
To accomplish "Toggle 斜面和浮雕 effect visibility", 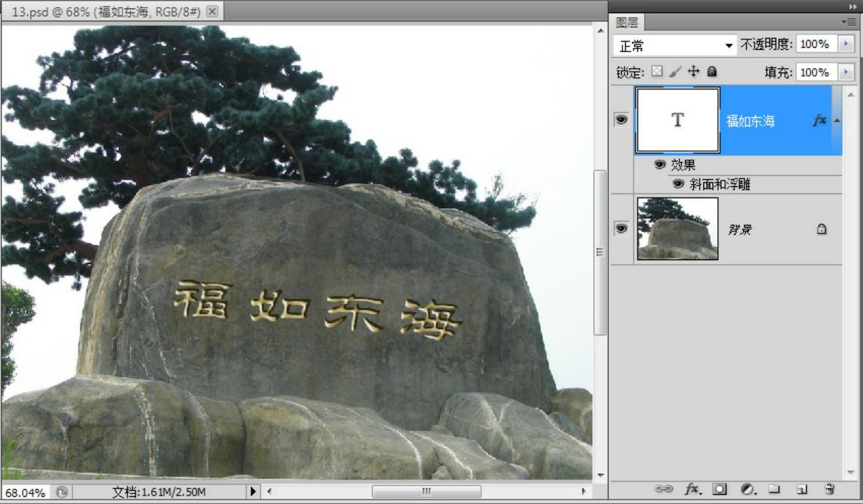I will (x=679, y=184).
